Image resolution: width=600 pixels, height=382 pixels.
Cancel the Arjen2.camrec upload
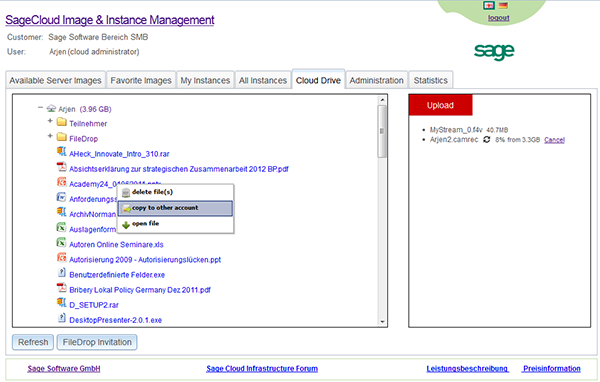pyautogui.click(x=554, y=140)
